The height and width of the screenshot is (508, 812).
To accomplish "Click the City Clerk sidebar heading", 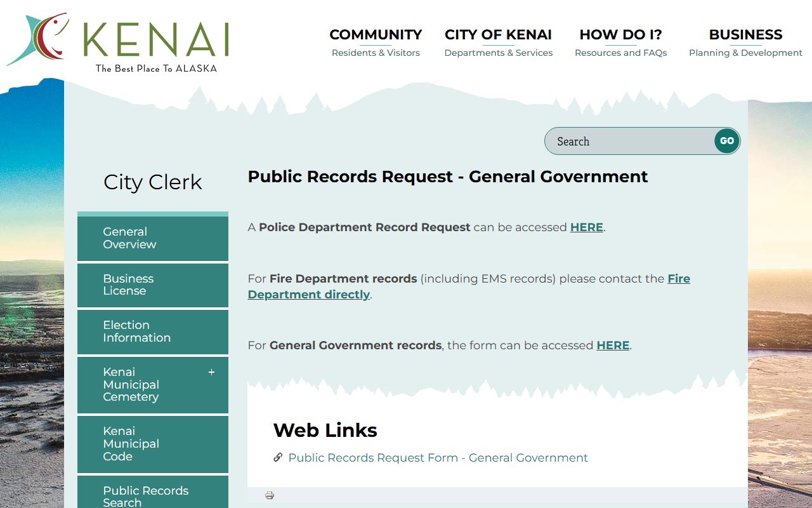I will click(152, 182).
